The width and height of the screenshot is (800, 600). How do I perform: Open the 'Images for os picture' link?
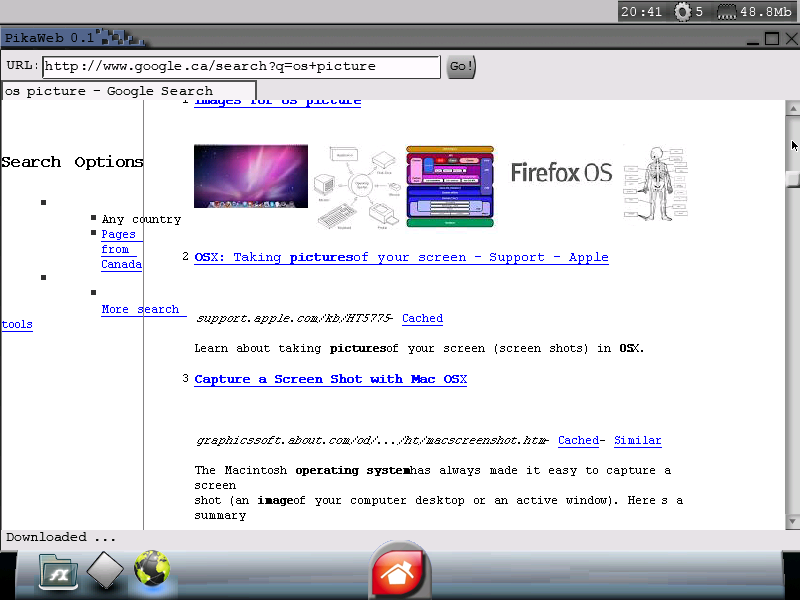[278, 101]
